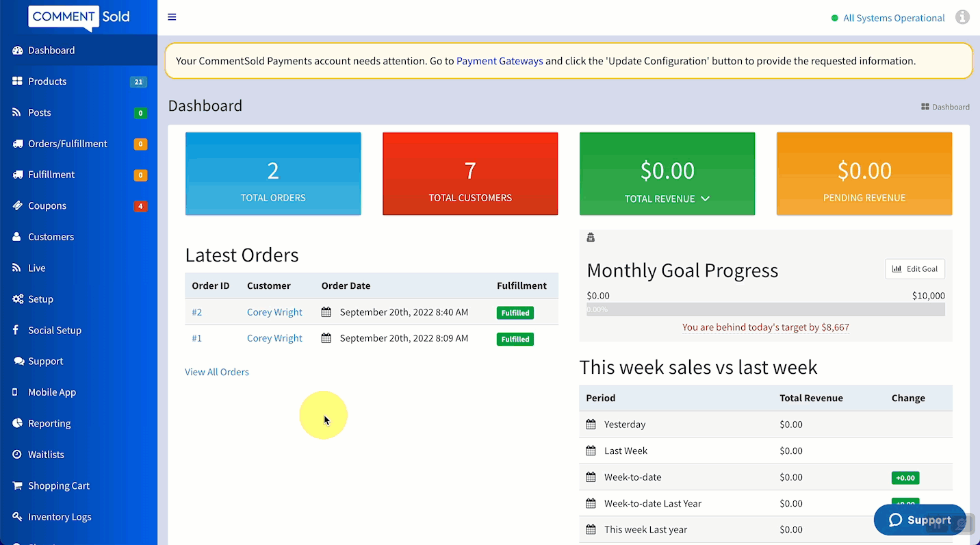Image resolution: width=980 pixels, height=545 pixels.
Task: Click the Monthly Goal progress bar
Action: 765,309
